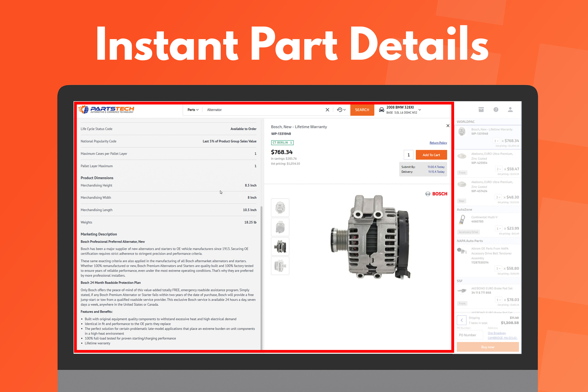
Task: Click the "Last 5% of Product Group Sales Value" text
Action: (229, 141)
